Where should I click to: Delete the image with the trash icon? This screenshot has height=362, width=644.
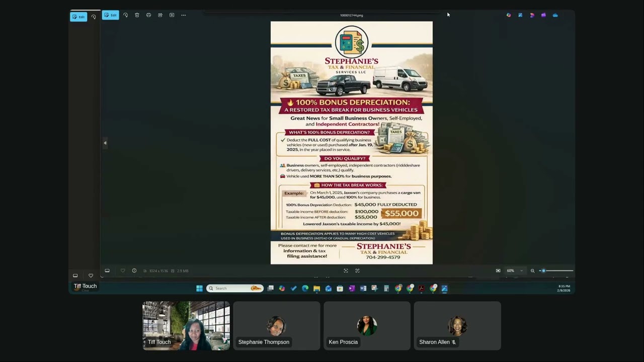137,15
